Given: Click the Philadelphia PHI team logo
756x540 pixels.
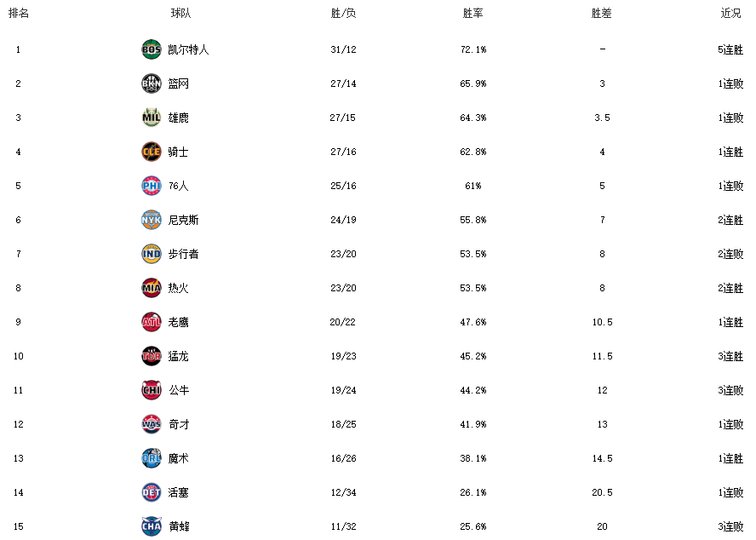Looking at the screenshot, I should coord(152,186).
